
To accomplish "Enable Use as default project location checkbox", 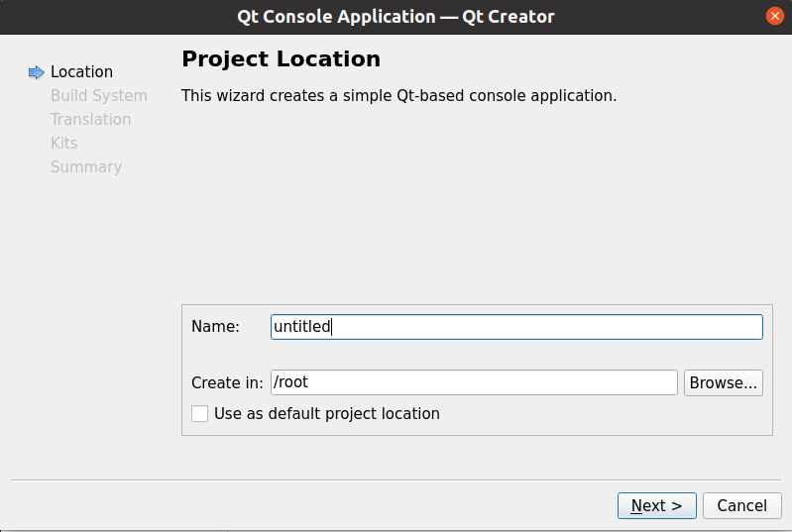I will coord(199,413).
